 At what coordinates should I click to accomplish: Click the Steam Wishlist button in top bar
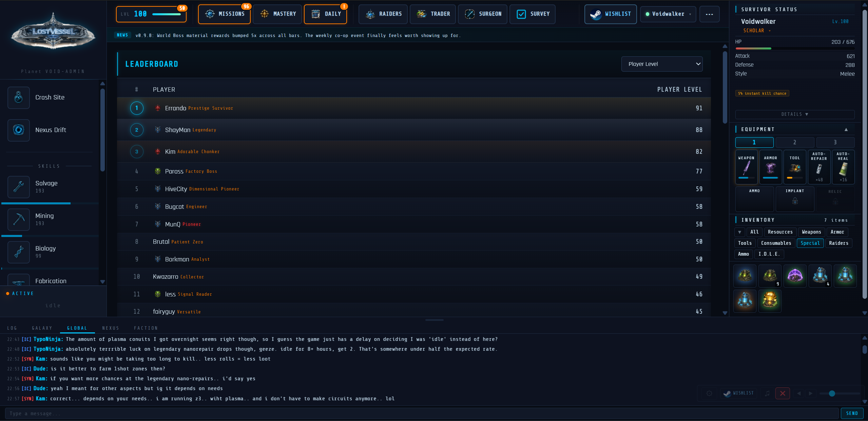coord(611,14)
